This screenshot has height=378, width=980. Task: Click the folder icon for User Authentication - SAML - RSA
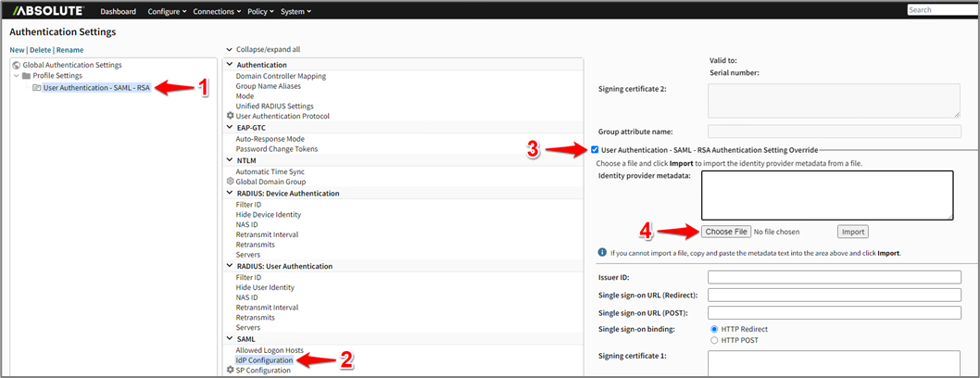click(36, 87)
